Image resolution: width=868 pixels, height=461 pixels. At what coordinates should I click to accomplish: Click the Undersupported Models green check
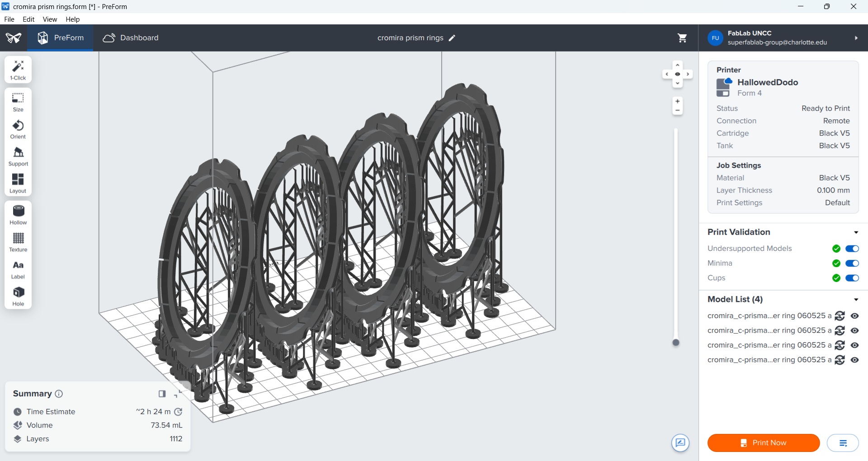pos(836,249)
